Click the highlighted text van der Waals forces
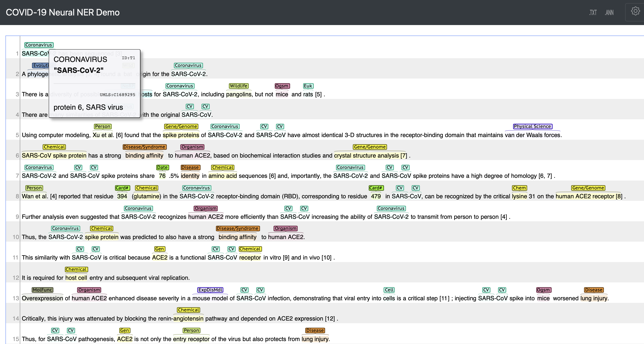This screenshot has height=344, width=644. click(533, 135)
